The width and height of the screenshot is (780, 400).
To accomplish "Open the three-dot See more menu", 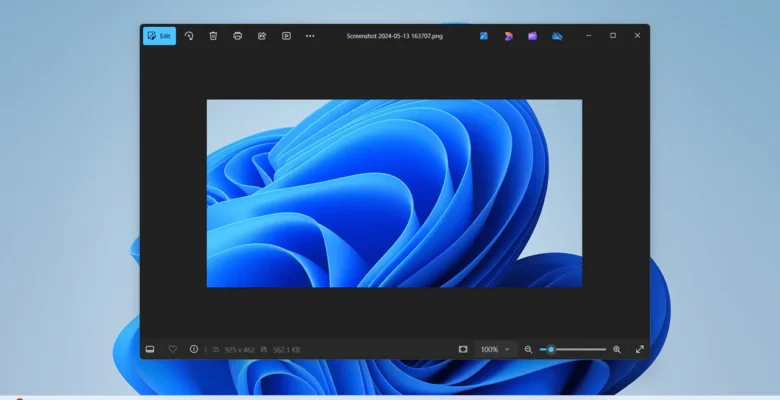I will click(310, 36).
